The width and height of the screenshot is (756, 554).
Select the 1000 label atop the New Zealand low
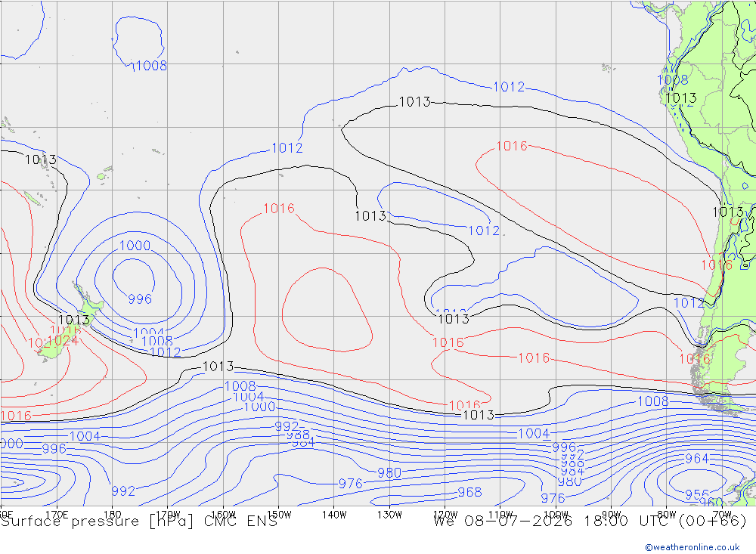135,246
